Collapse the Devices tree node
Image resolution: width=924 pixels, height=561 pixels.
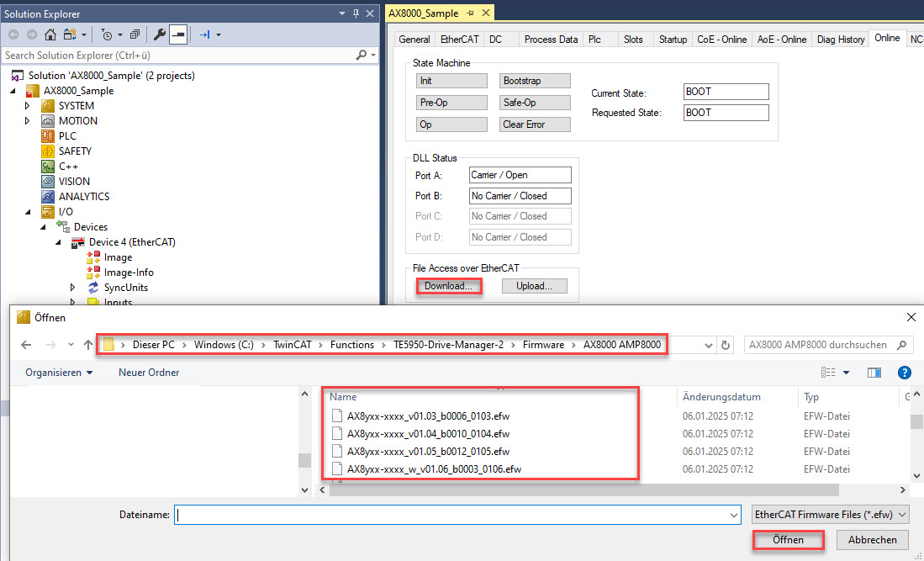point(43,227)
